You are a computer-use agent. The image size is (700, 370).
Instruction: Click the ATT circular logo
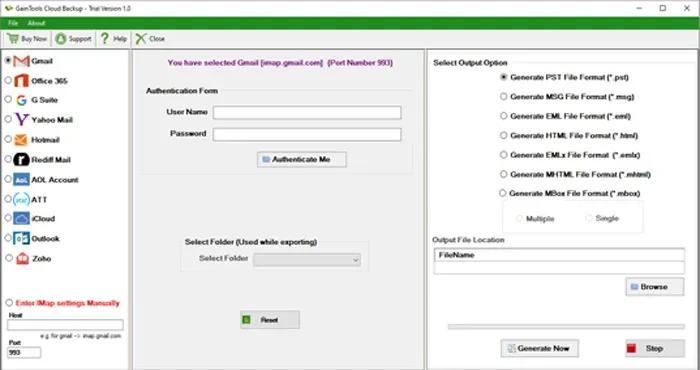(x=21, y=200)
